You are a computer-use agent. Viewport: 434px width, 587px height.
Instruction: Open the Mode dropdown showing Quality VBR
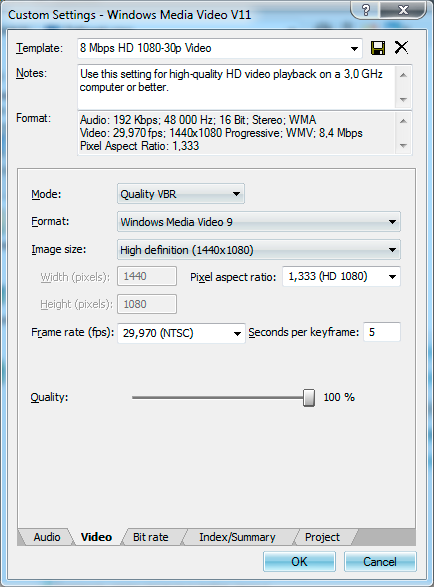click(181, 194)
